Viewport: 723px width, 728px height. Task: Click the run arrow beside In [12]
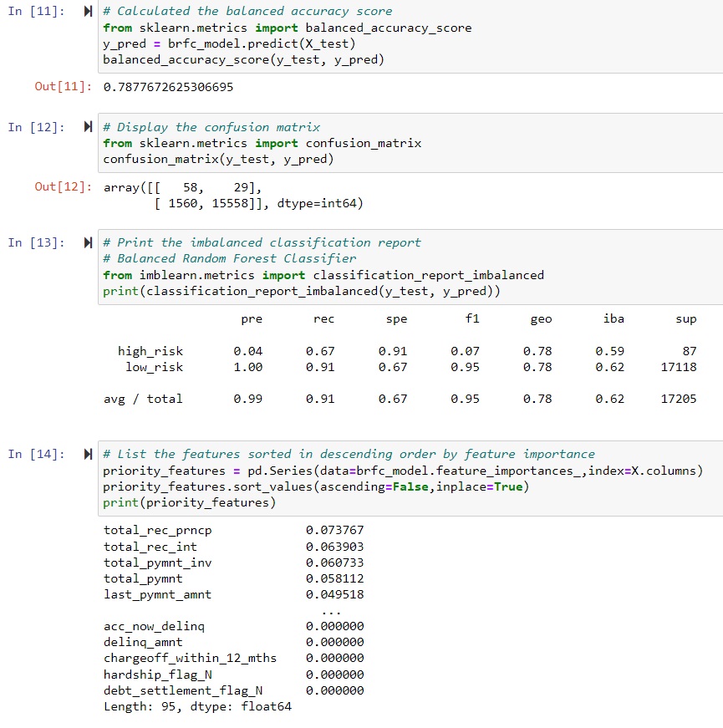(x=86, y=127)
